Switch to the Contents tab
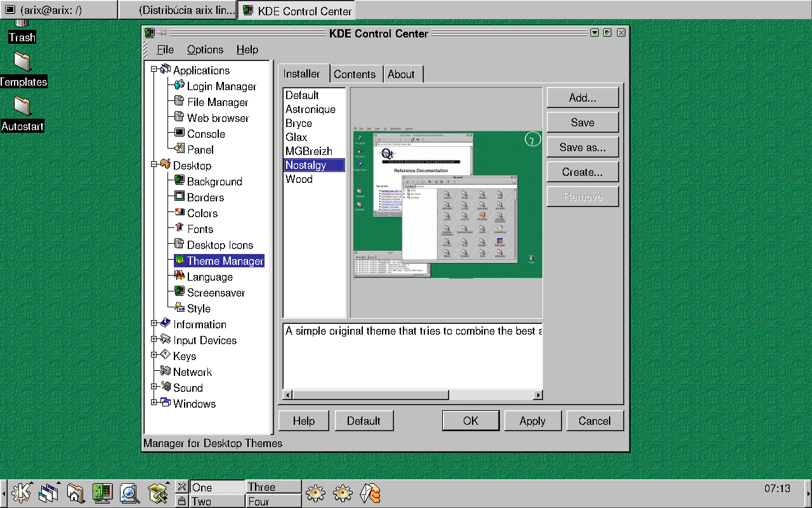 point(355,74)
